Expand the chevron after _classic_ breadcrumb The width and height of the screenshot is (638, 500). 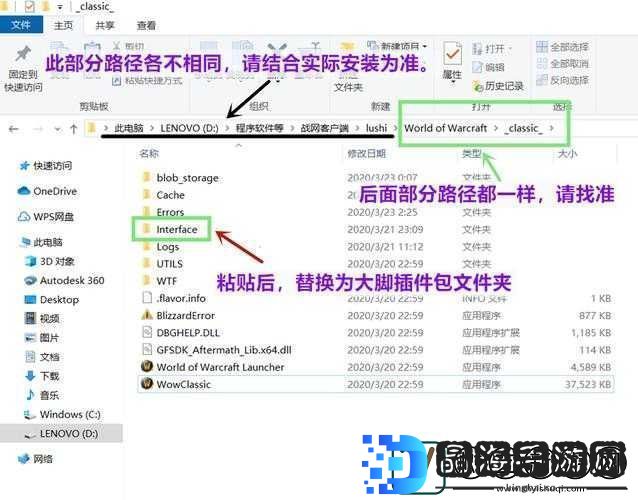click(x=552, y=128)
